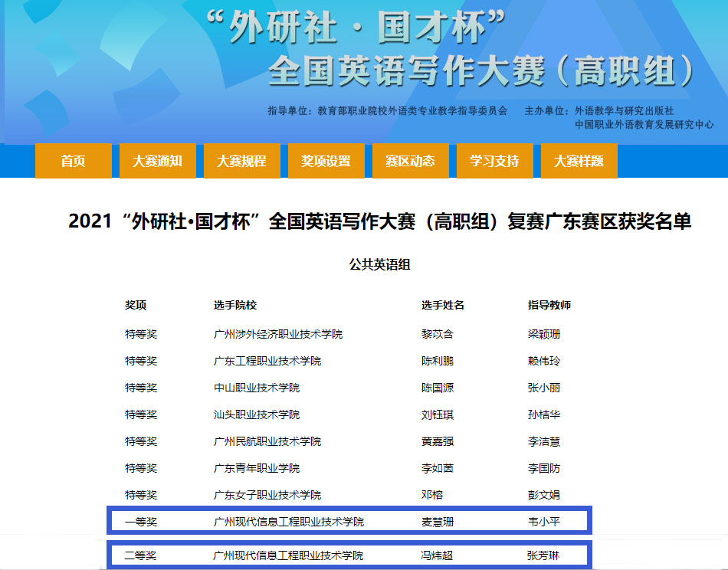Switch to the 赛区动态 section
728x570 pixels.
click(411, 161)
